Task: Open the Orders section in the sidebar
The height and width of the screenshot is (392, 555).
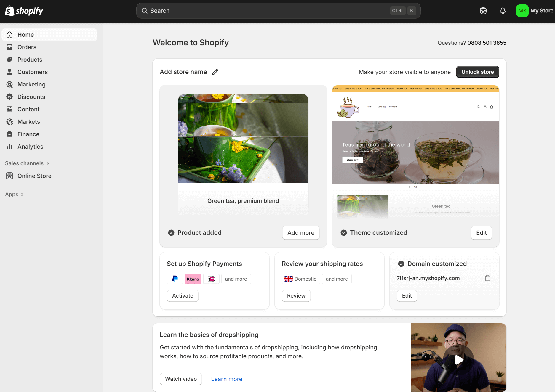Action: [x=27, y=47]
